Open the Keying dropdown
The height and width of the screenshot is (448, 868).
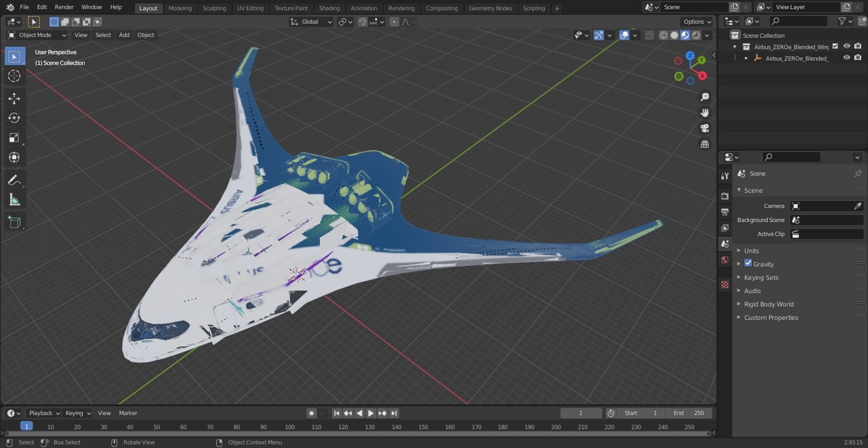click(78, 413)
